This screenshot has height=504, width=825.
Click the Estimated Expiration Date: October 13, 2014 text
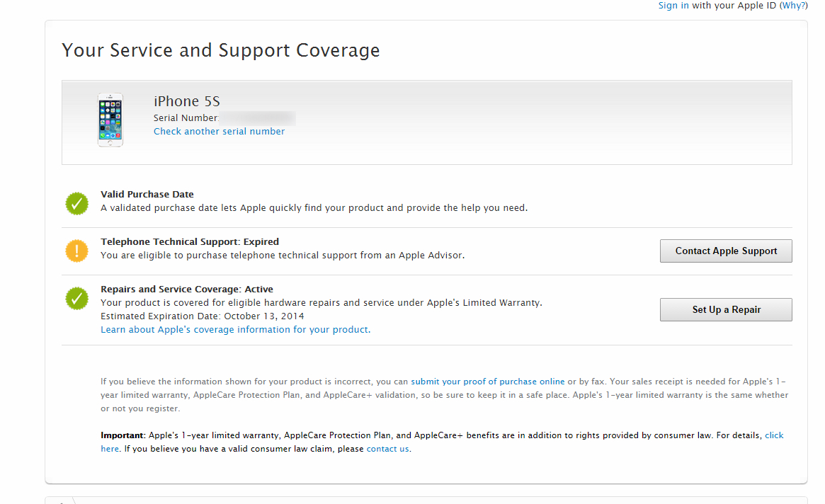tap(203, 316)
